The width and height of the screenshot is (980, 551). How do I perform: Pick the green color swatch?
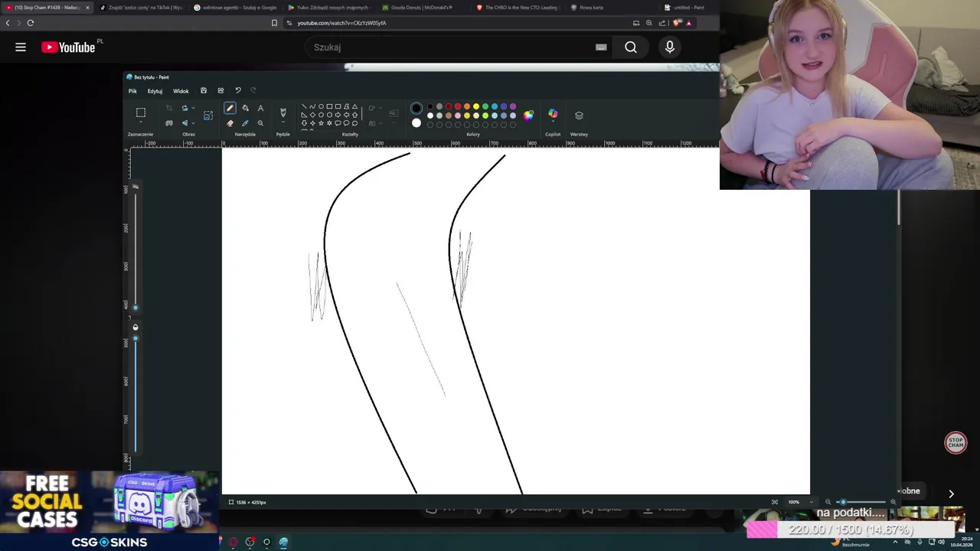point(485,106)
